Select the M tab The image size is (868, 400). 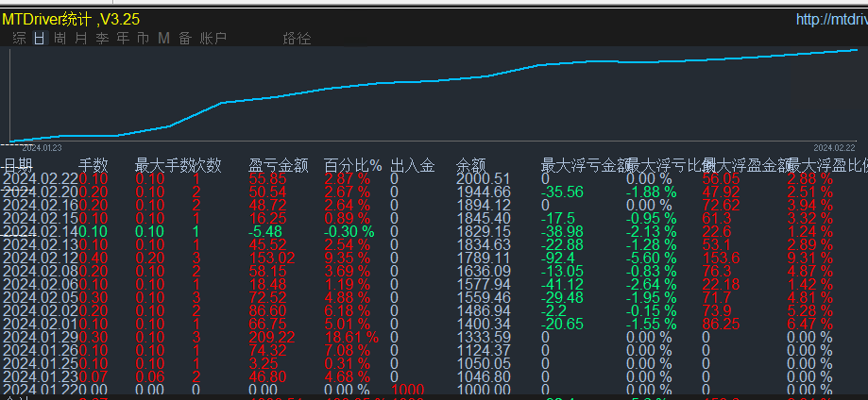click(x=163, y=38)
